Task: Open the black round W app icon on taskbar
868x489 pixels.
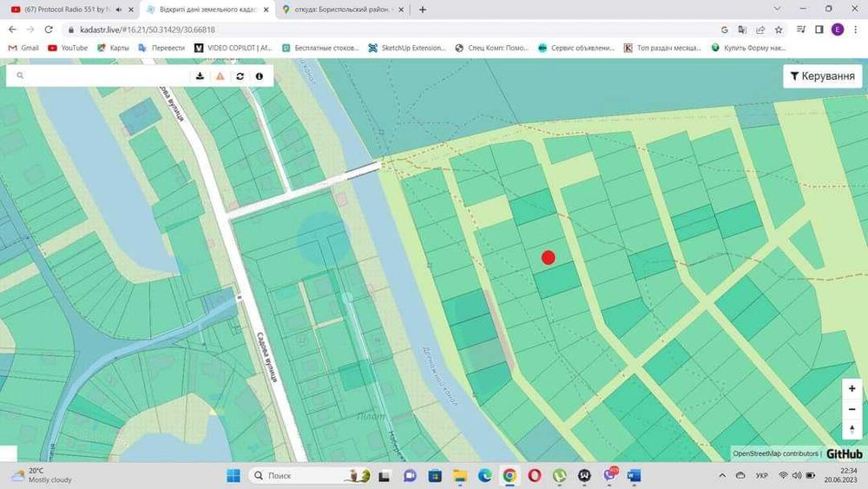Action: coord(584,476)
